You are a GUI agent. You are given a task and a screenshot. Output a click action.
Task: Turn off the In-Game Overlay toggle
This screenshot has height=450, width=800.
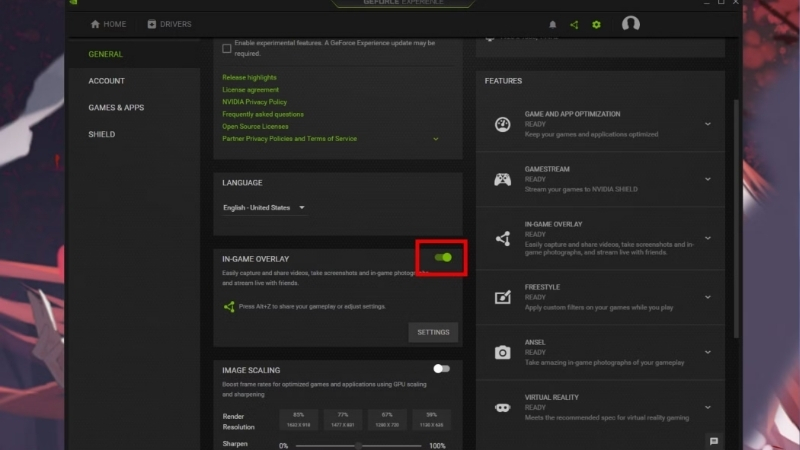coord(443,258)
